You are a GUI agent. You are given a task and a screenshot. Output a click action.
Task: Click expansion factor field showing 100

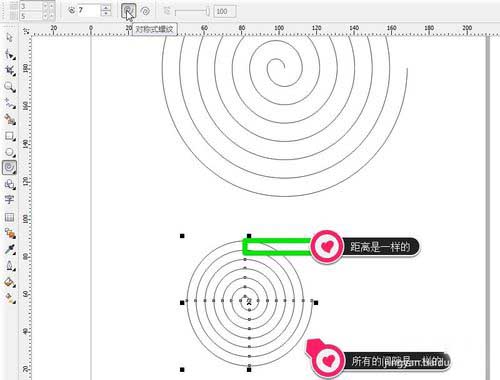pos(225,11)
